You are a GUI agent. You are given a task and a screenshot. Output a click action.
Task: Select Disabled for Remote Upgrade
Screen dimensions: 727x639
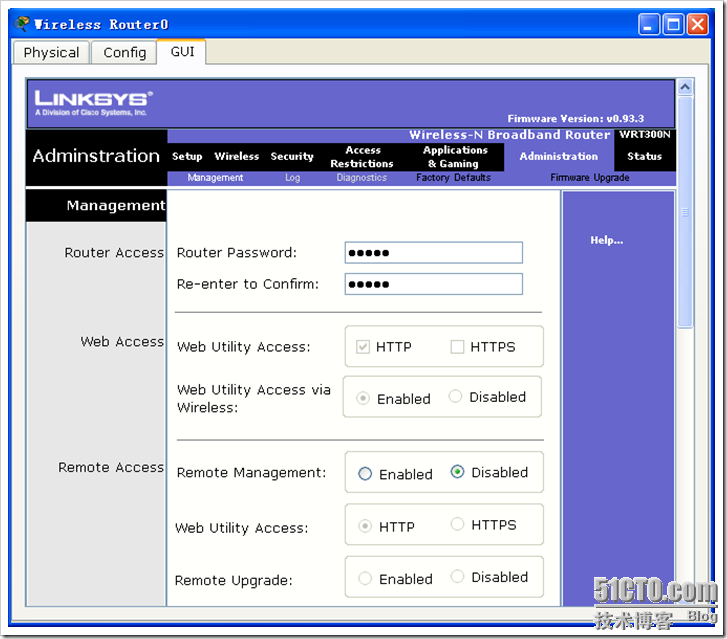pyautogui.click(x=457, y=576)
